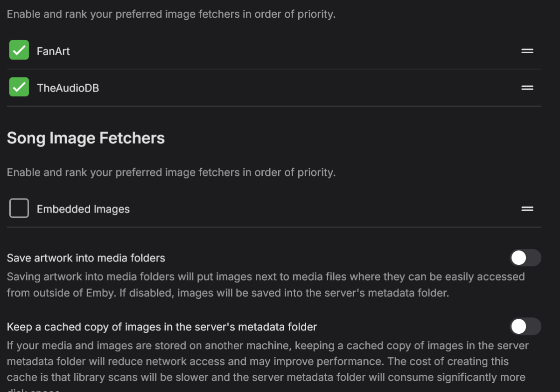Click the 'Saving artwork into media folders' description

click(x=266, y=285)
